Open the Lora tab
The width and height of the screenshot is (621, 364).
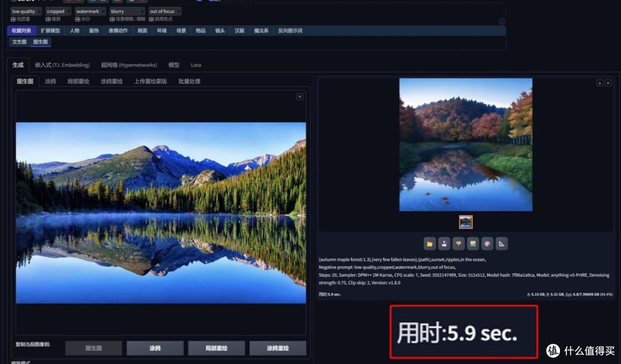(195, 65)
